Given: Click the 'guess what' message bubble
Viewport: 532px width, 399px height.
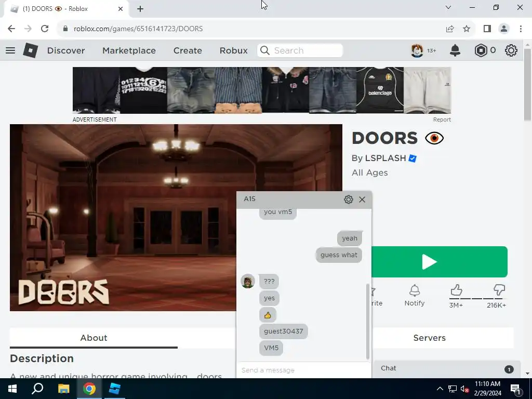Looking at the screenshot, I should pyautogui.click(x=339, y=255).
